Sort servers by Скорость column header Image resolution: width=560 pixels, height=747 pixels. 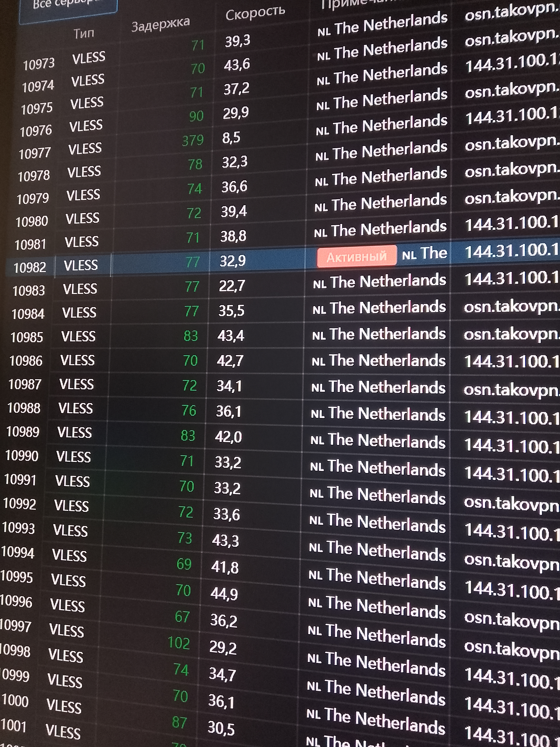255,13
